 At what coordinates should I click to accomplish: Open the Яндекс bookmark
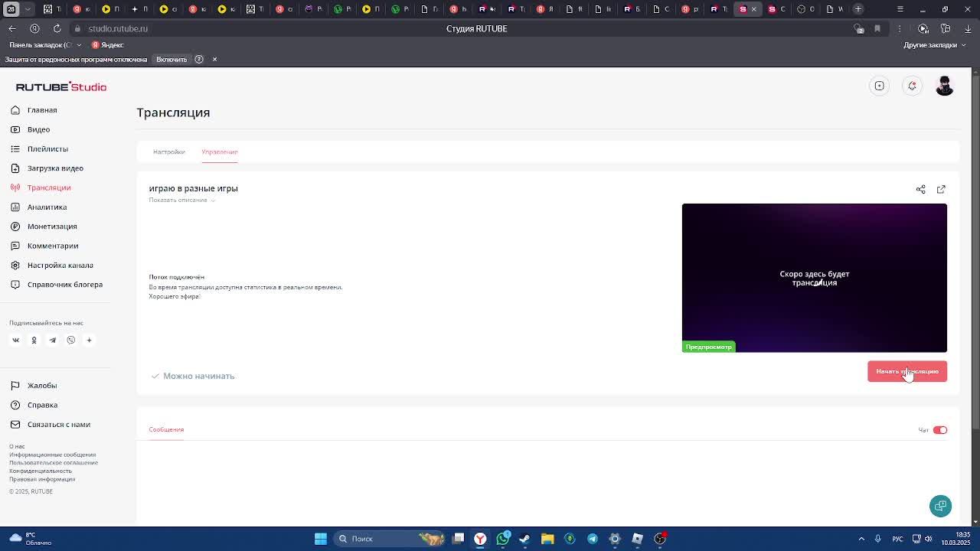pos(107,45)
